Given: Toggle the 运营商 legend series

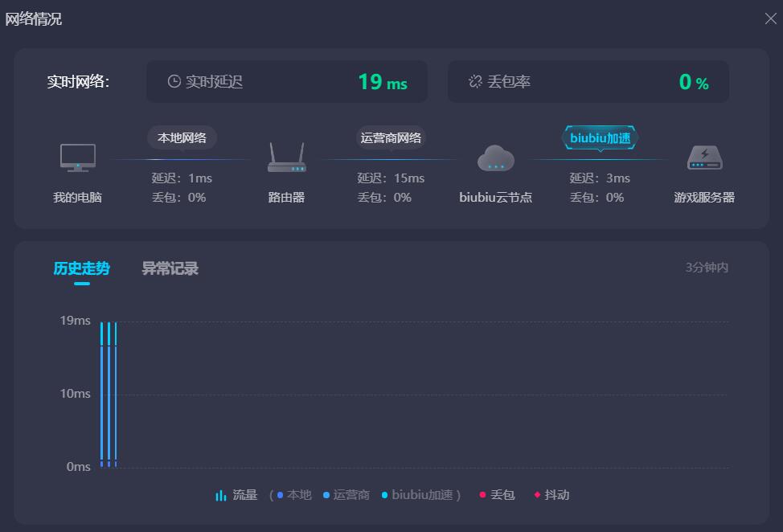Looking at the screenshot, I should [x=346, y=495].
